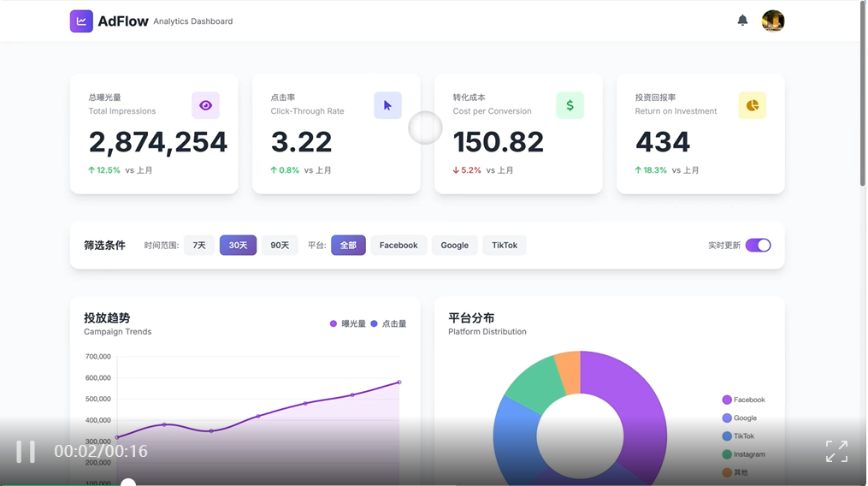868x486 pixels.
Task: Filter by TikTok platform
Action: [505, 245]
